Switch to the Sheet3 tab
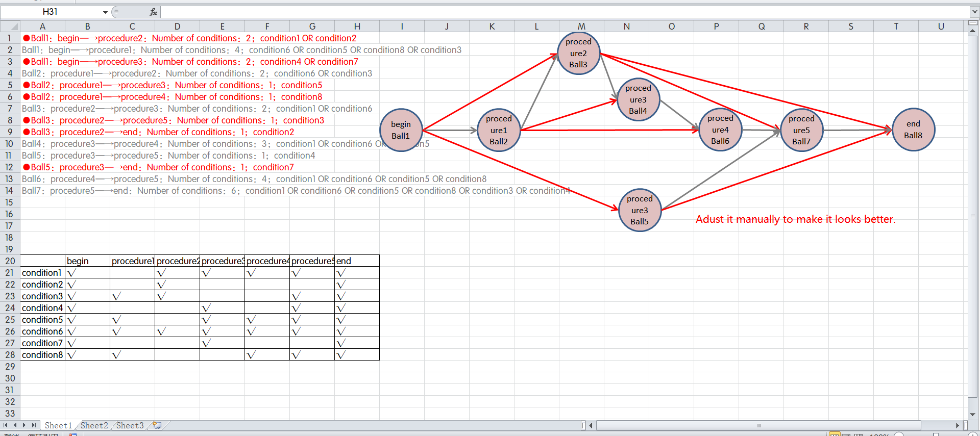The height and width of the screenshot is (436, 980). tap(130, 425)
